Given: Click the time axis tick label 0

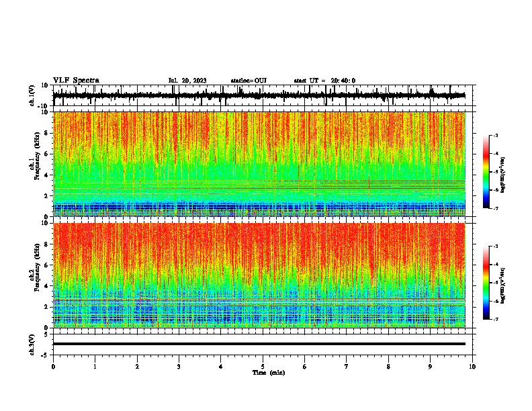Looking at the screenshot, I should point(53,367).
